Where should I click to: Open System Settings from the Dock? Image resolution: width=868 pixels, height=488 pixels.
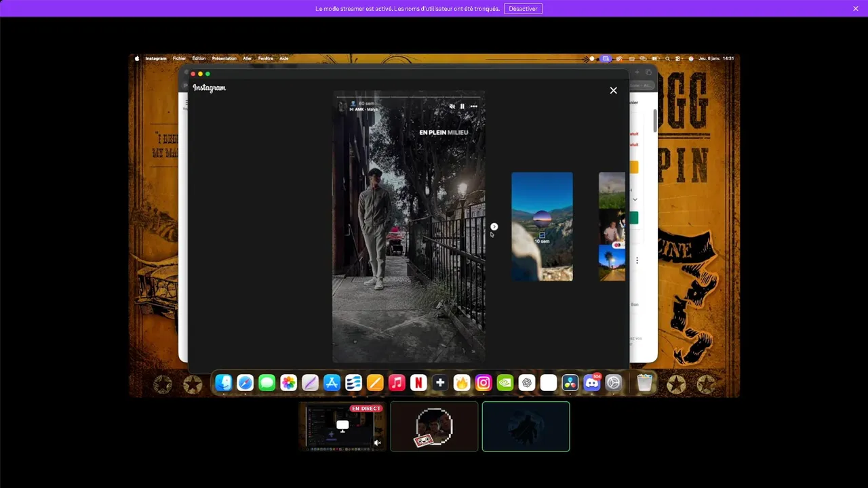pyautogui.click(x=613, y=383)
